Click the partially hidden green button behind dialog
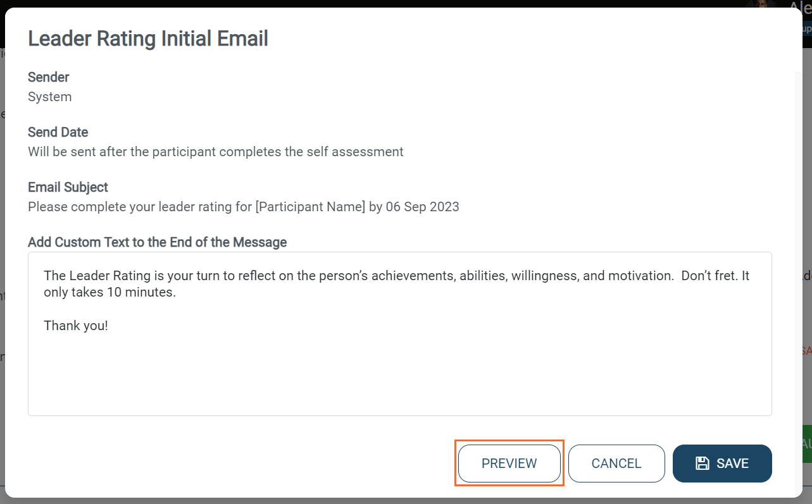Viewport: 812px width, 504px height. click(x=806, y=443)
